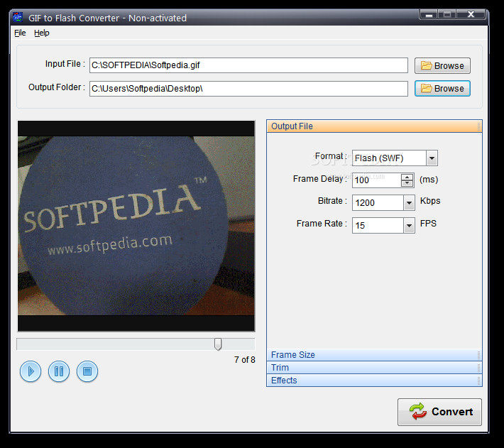The image size is (504, 448).
Task: Collapse the Output File panel header
Action: coord(374,126)
